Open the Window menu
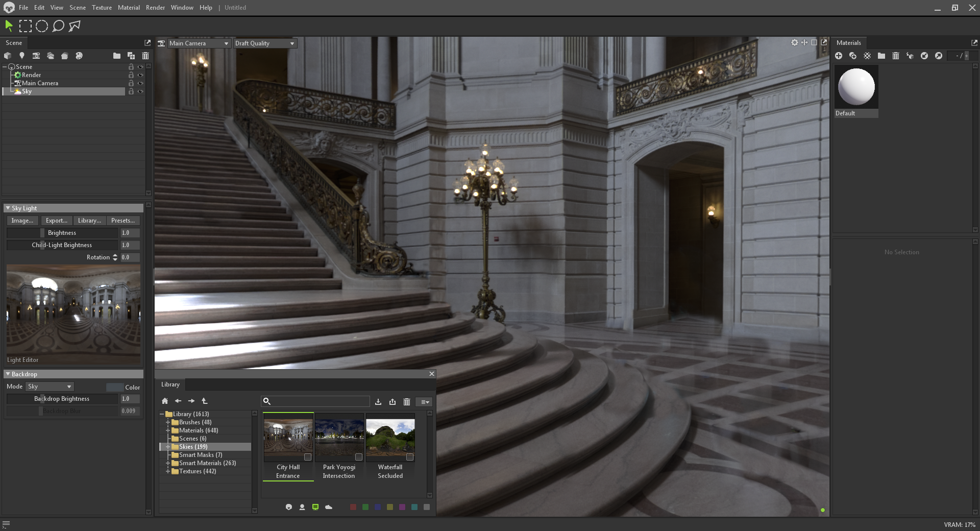 pyautogui.click(x=182, y=8)
